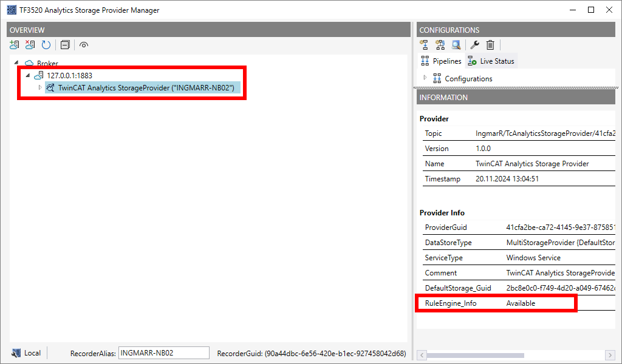
Task: Click the cloud icon beside Broker
Action: [x=29, y=63]
